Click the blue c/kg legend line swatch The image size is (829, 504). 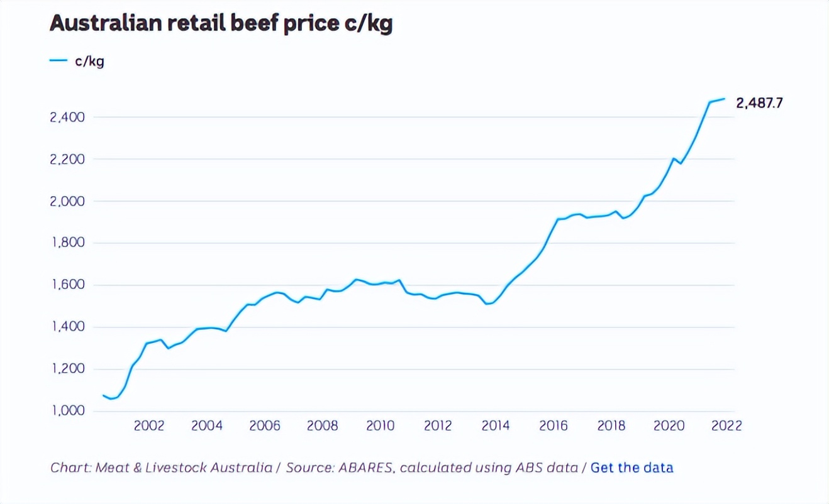(x=58, y=60)
